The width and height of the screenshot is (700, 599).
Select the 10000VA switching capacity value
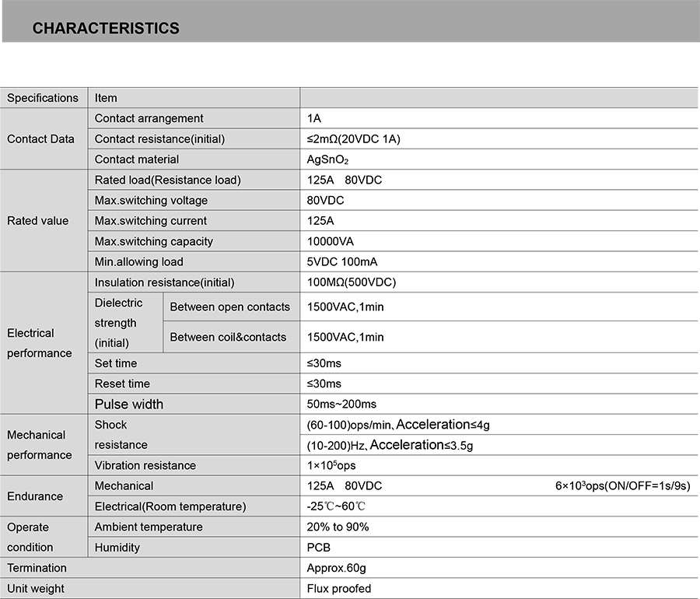(330, 241)
